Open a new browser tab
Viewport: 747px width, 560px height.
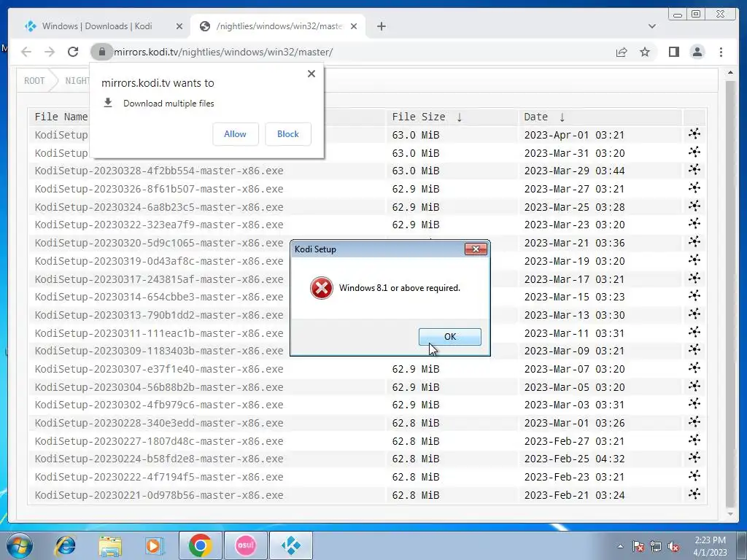click(381, 27)
